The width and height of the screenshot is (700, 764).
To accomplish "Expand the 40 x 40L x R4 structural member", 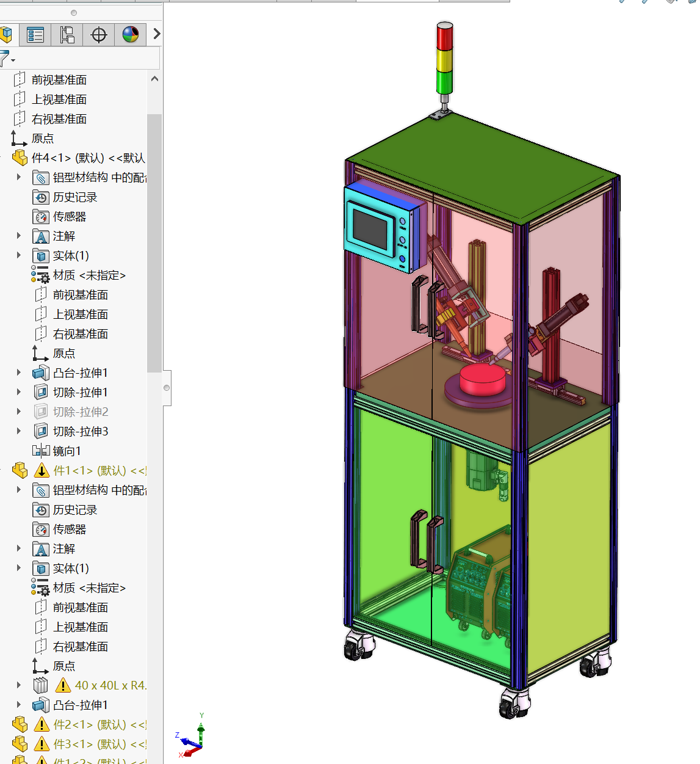I will pyautogui.click(x=18, y=685).
